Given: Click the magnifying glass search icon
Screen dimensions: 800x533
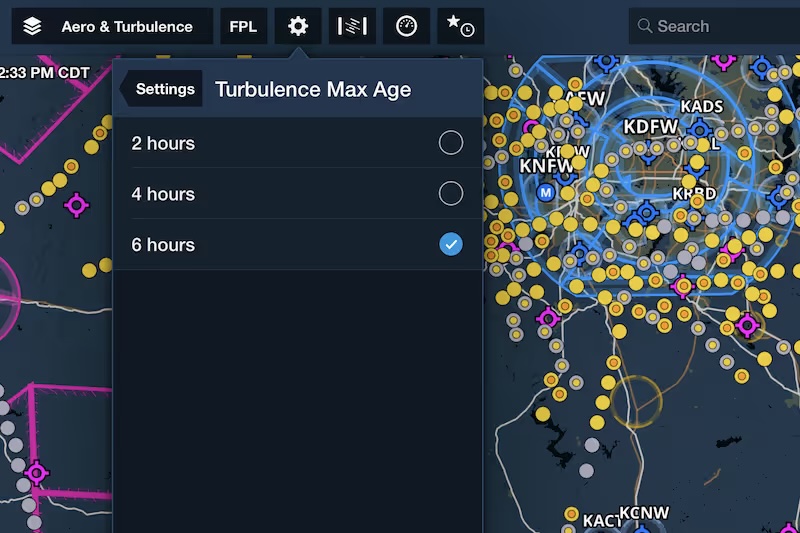Looking at the screenshot, I should [645, 27].
